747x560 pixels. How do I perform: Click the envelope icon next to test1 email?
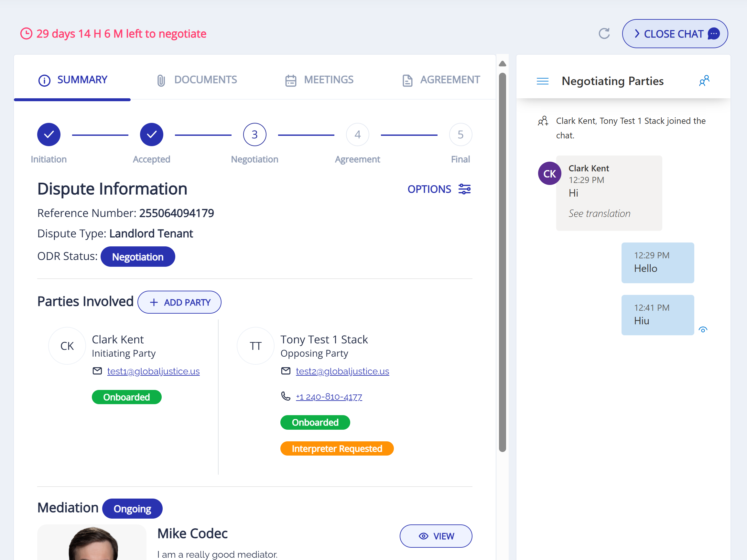(x=97, y=371)
